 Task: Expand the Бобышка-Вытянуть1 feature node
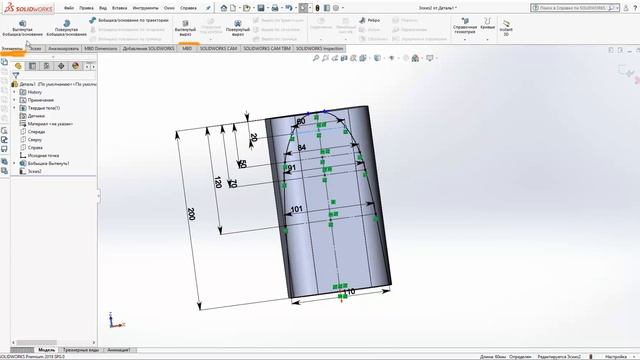[x=14, y=163]
